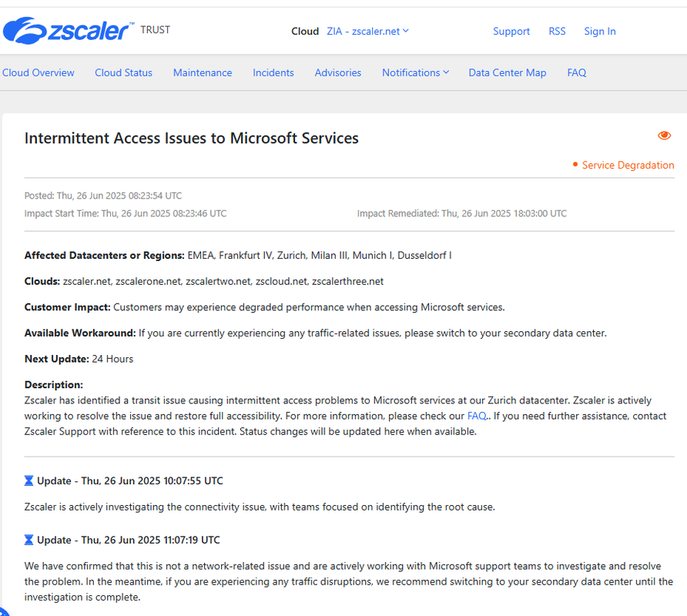This screenshot has width=687, height=616.
Task: Click hourglass icon beside 11:07:19 update
Action: click(28, 541)
